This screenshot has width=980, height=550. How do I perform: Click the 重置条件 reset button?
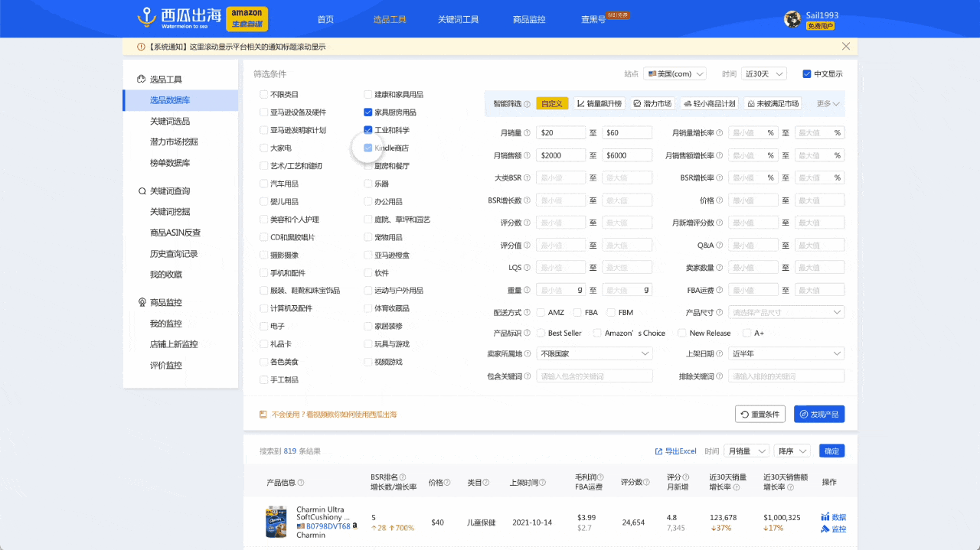(760, 414)
